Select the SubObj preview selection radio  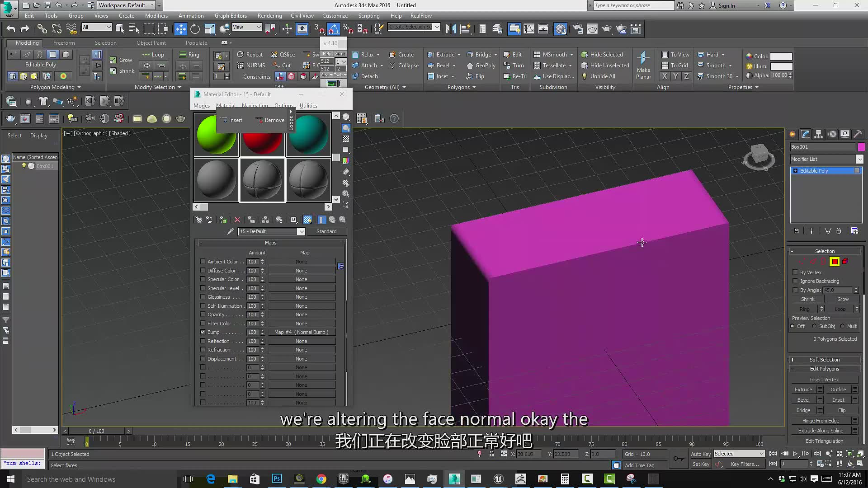[814, 326]
